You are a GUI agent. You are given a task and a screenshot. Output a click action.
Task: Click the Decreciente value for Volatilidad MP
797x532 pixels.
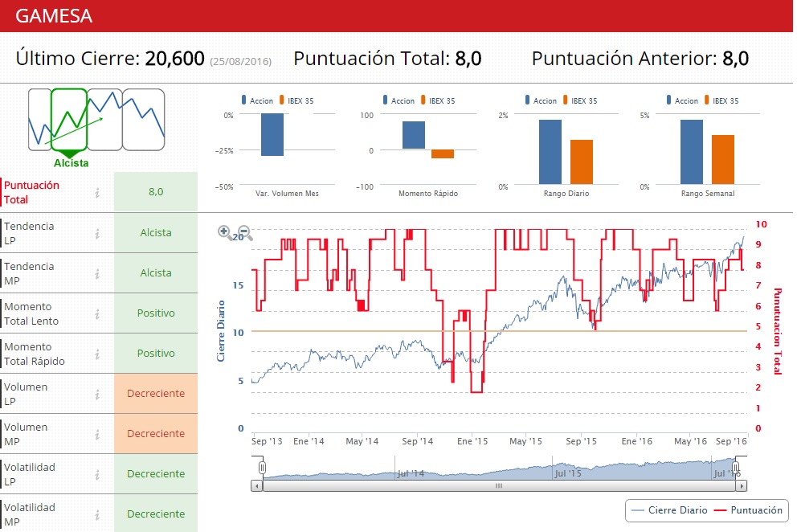click(156, 514)
